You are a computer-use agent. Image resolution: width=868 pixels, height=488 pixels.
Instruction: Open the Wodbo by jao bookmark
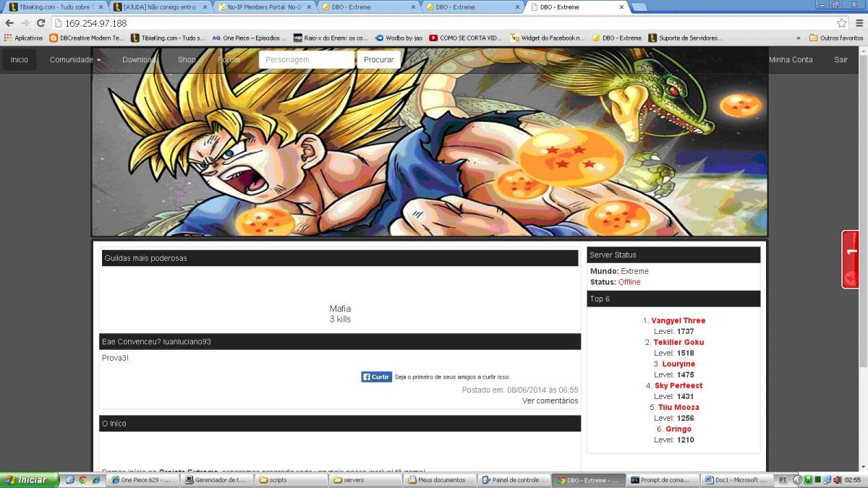click(x=399, y=38)
